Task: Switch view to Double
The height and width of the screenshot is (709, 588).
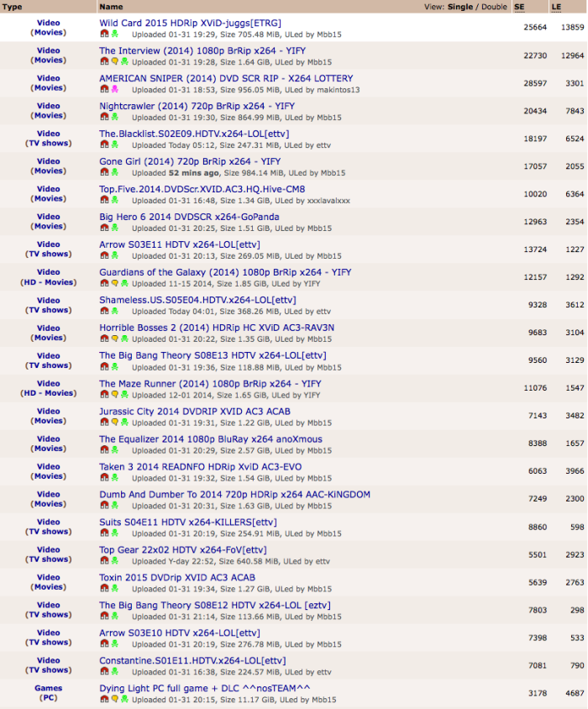Action: point(494,7)
